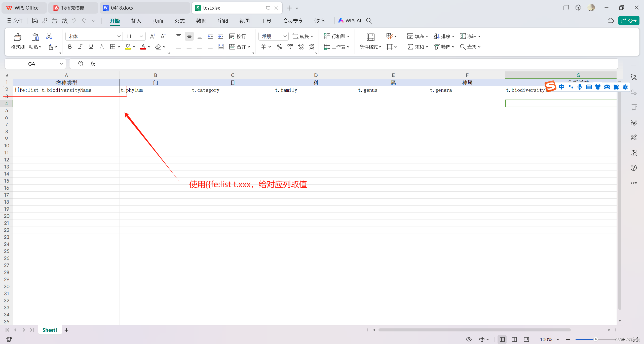644x344 pixels.
Task: Toggle Bold formatting
Action: tap(70, 47)
